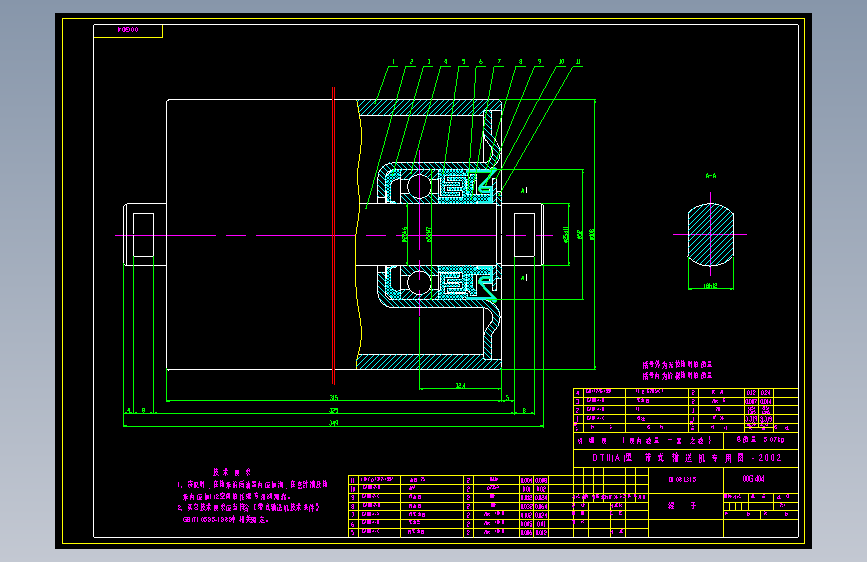The width and height of the screenshot is (867, 562).
Task: Click the lower ball bearing circle
Action: coord(419,283)
